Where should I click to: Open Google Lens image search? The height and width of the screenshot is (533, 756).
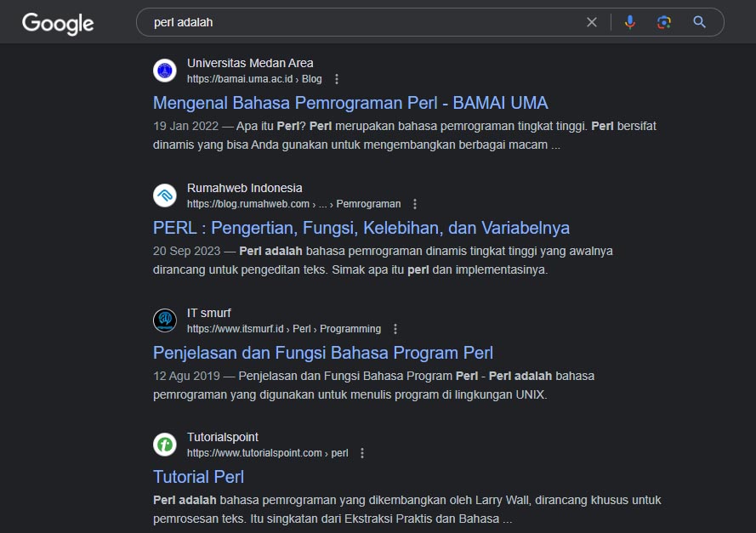[664, 22]
